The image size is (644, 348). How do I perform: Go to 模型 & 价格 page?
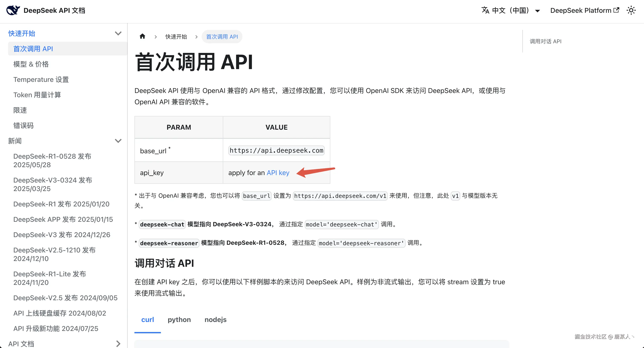31,64
